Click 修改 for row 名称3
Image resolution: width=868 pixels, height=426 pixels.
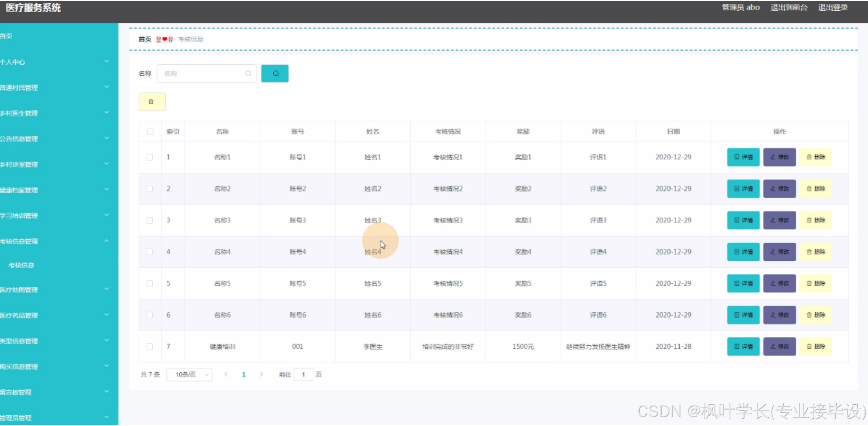tap(779, 220)
